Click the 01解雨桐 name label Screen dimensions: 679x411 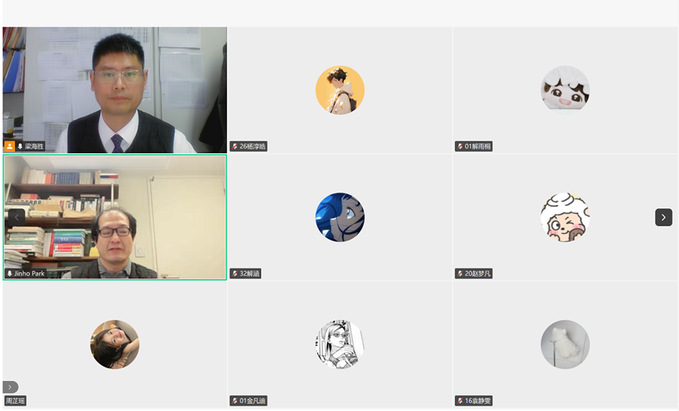click(x=478, y=146)
